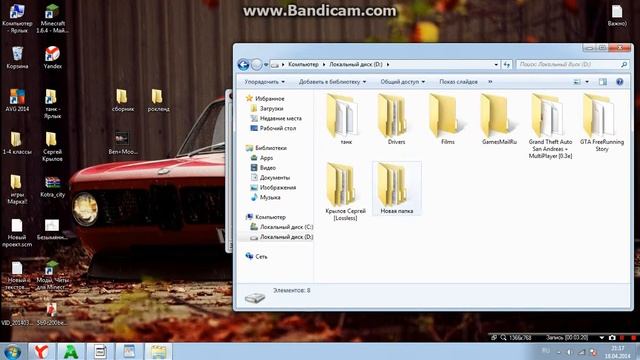The height and width of the screenshot is (360, 640).
Task: Refresh the current folder view
Action: click(507, 64)
